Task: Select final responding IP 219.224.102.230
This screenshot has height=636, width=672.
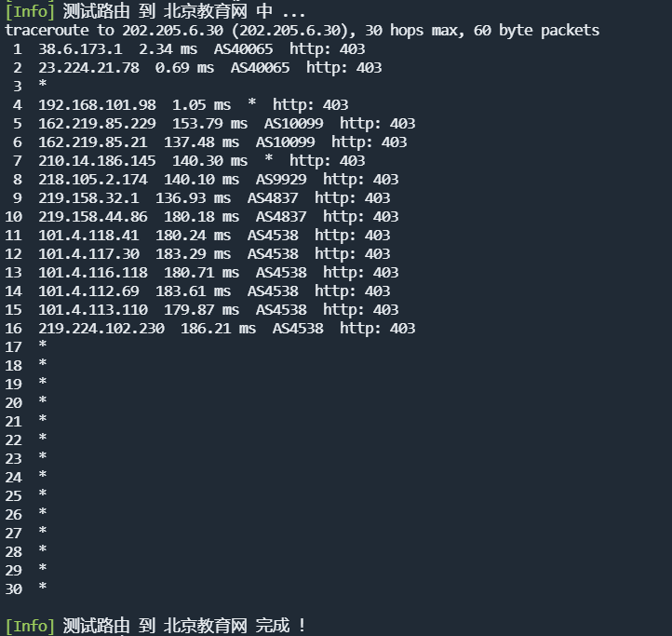Action: coord(101,329)
